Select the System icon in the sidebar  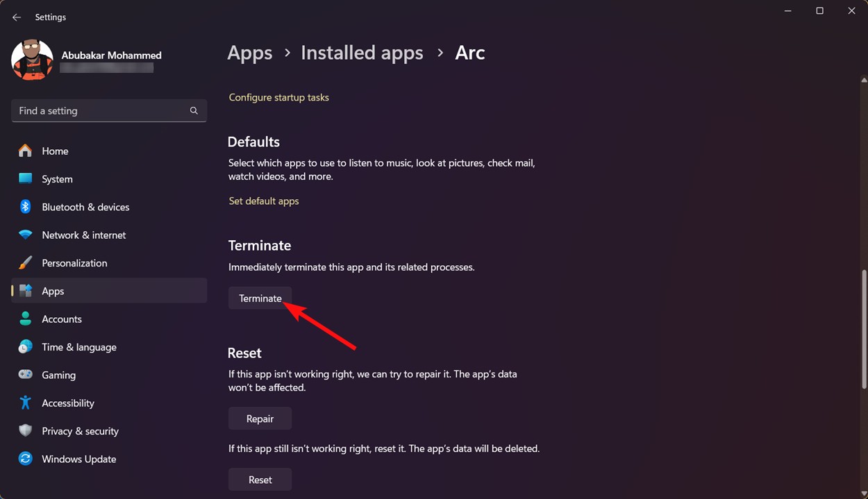pyautogui.click(x=26, y=179)
